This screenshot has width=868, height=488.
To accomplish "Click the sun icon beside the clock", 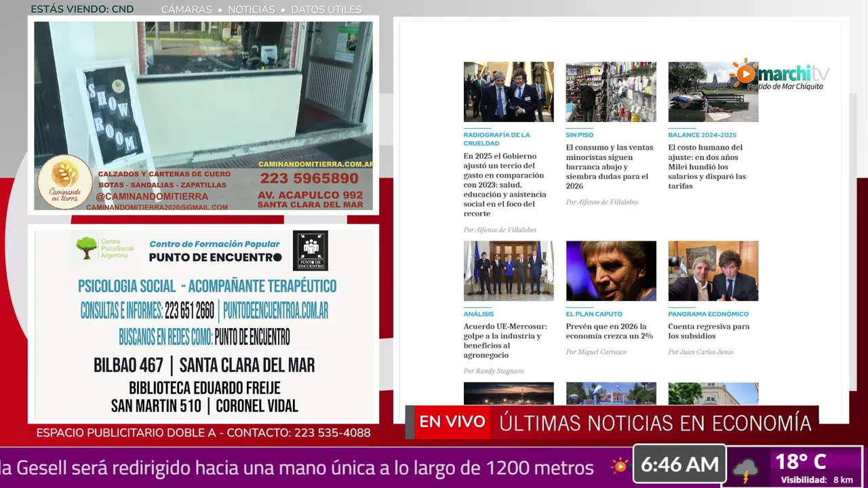I will [619, 466].
